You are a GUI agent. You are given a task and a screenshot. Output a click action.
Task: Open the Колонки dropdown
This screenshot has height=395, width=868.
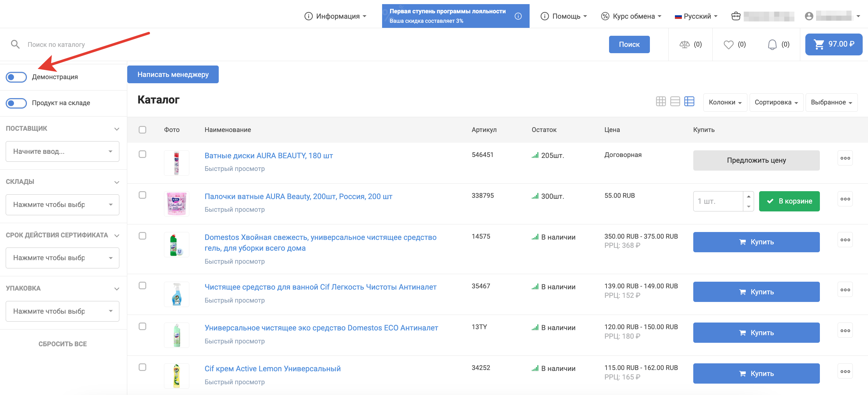pyautogui.click(x=725, y=103)
